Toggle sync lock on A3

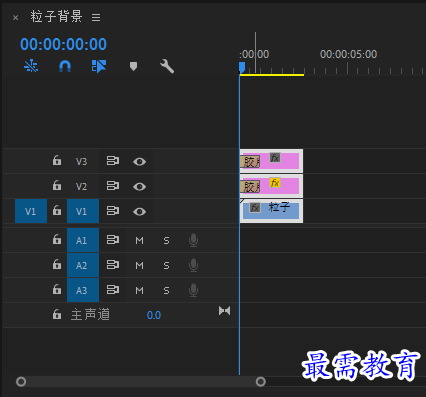pyautogui.click(x=113, y=290)
